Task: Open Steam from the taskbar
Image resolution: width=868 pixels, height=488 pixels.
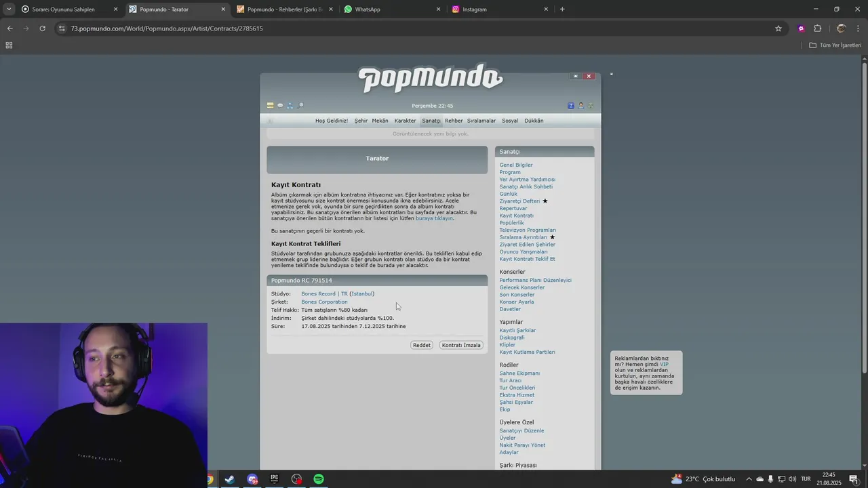Action: (x=230, y=479)
